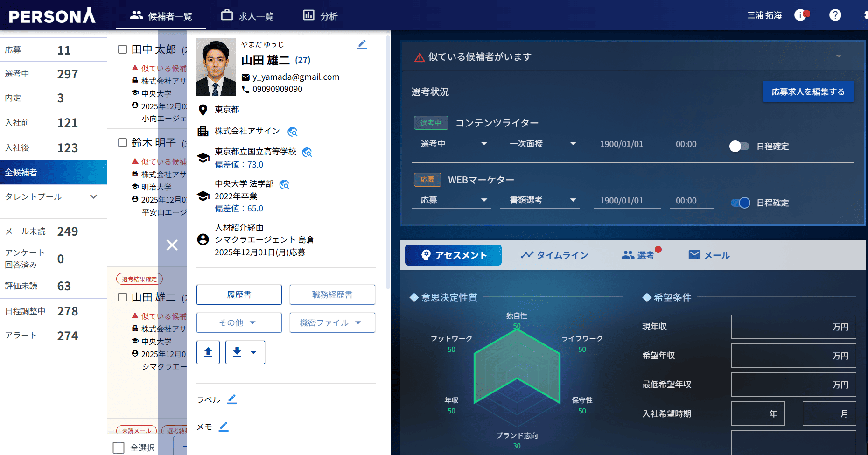Click the pencil icon to edit candidate name
The image size is (868, 455).
[x=362, y=44]
